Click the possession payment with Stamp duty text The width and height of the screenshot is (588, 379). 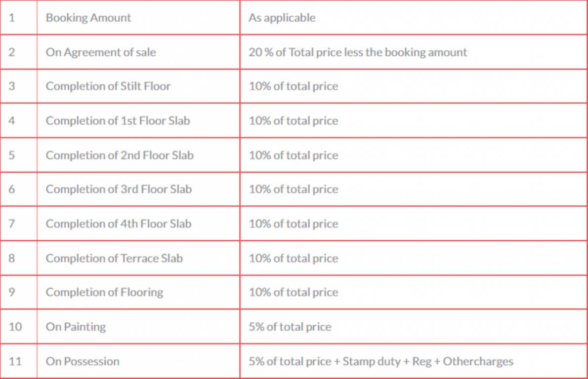[x=381, y=361]
